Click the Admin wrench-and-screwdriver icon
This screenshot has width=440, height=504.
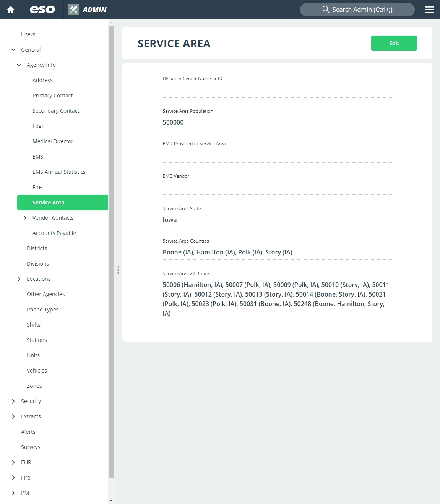tap(73, 9)
